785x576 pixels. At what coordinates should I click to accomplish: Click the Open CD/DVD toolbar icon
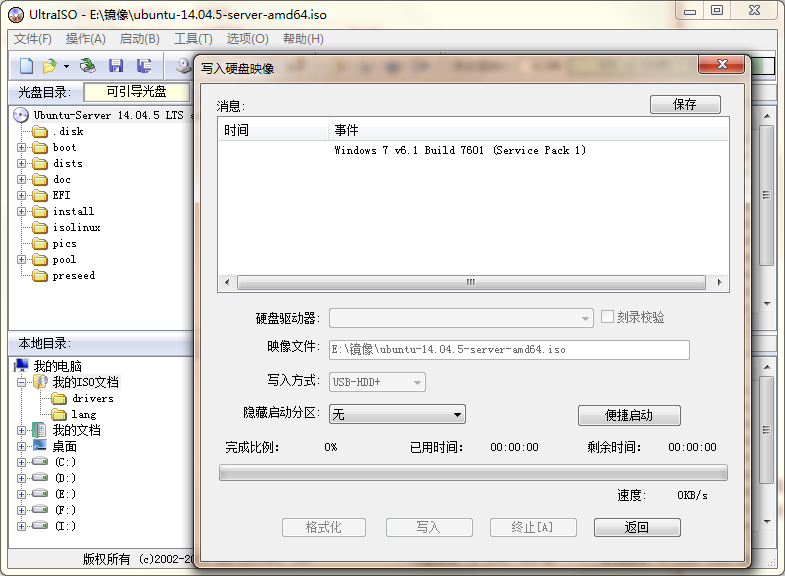pos(88,66)
